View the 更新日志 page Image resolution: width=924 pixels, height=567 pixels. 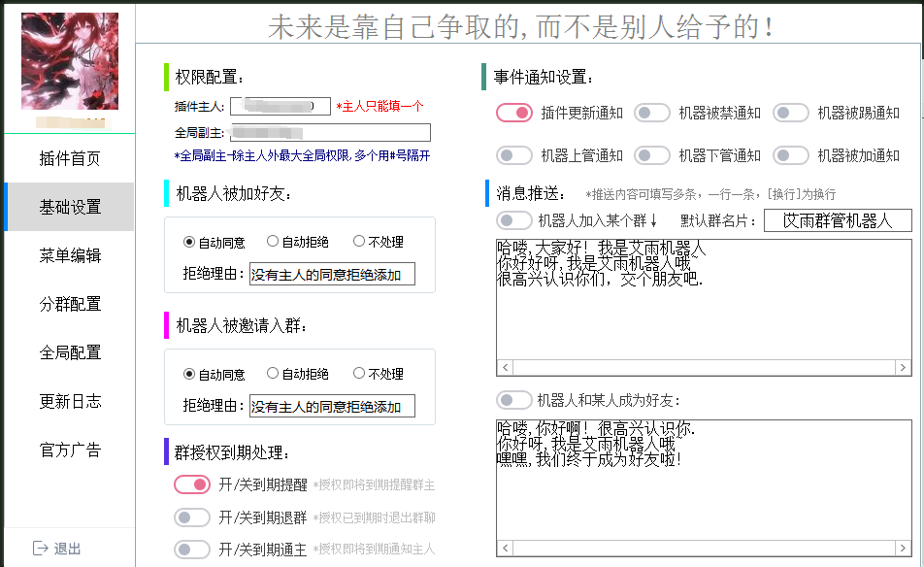[68, 401]
